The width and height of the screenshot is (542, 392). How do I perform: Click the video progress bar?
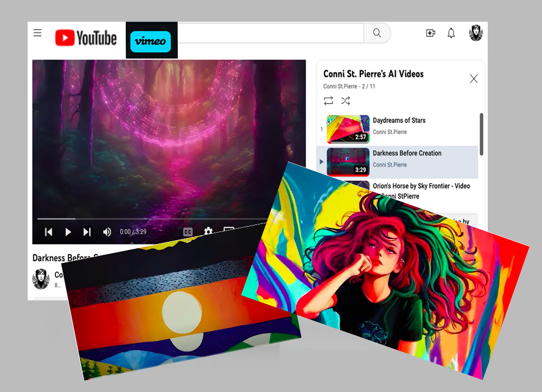tap(152, 219)
